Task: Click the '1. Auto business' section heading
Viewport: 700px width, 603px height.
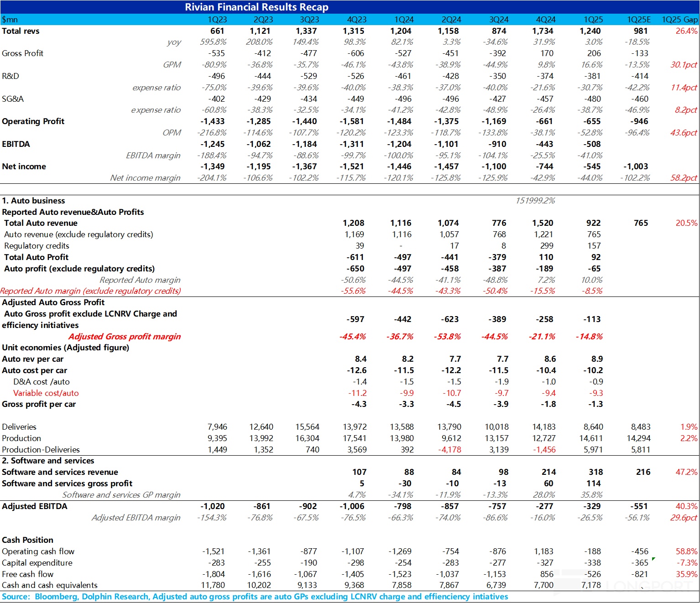Action: click(x=33, y=201)
